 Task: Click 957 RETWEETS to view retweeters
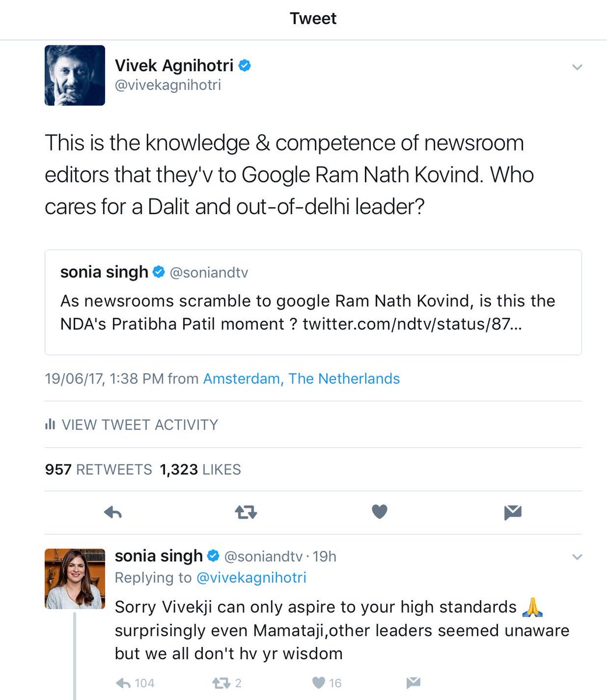[x=98, y=469]
